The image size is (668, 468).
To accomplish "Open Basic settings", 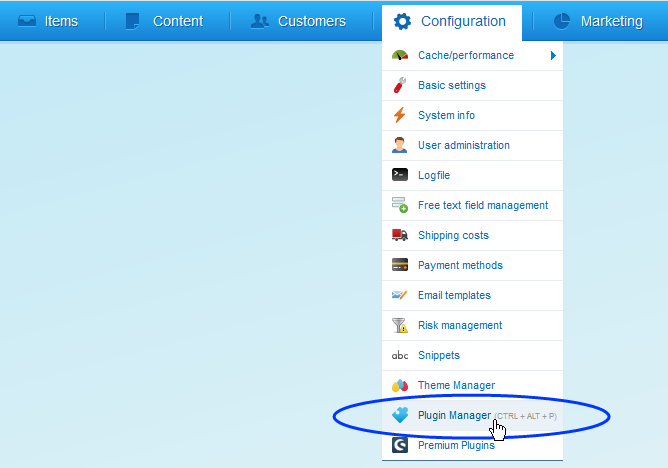I will click(x=472, y=86).
